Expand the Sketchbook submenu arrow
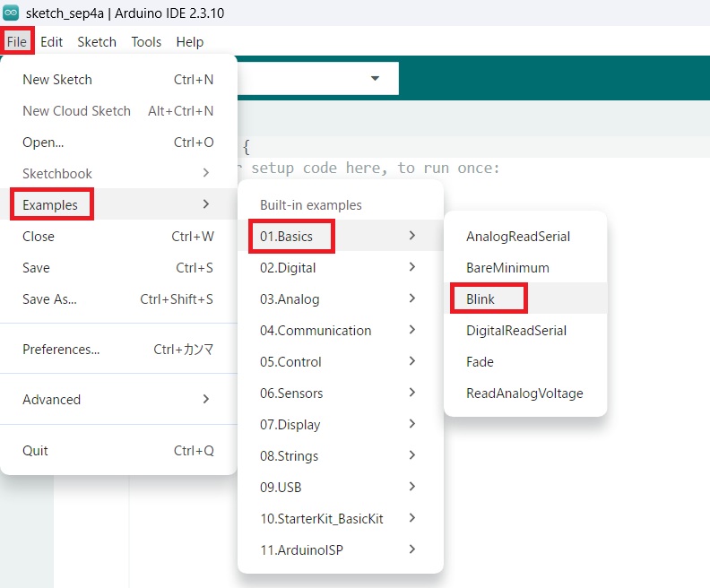This screenshot has width=710, height=588. coord(206,173)
